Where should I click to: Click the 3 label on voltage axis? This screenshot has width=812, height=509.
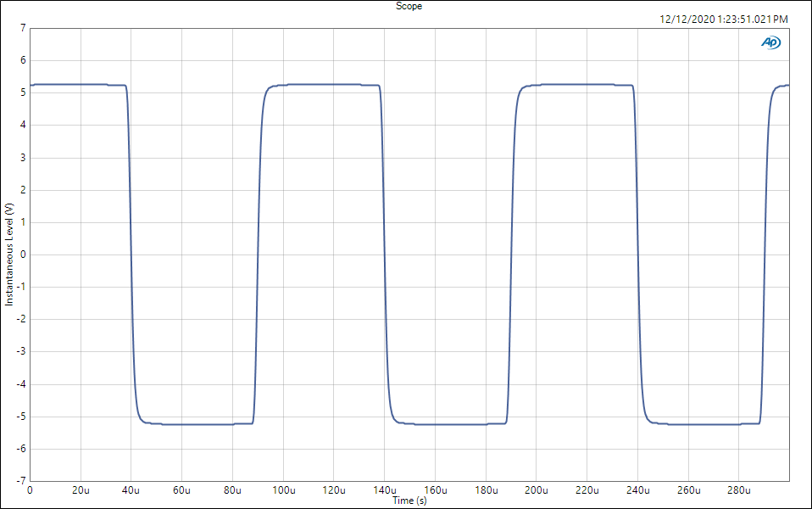coord(23,158)
